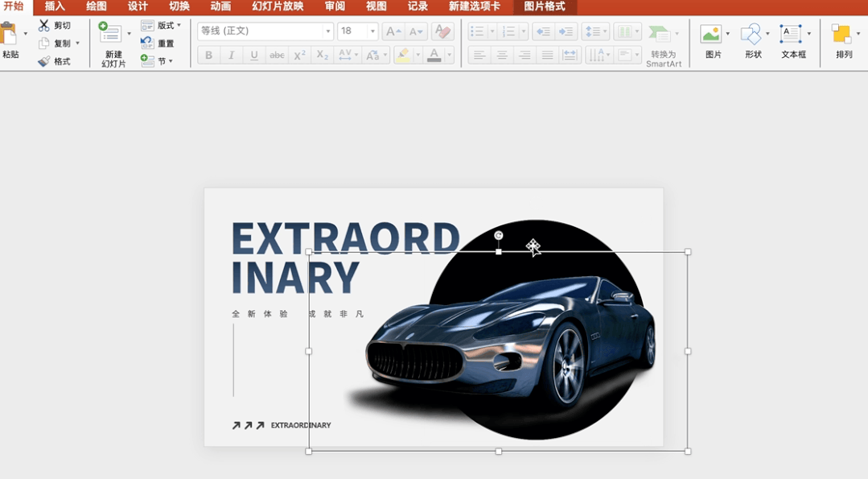The width and height of the screenshot is (868, 479).
Task: Toggle superscript formatting
Action: tap(299, 55)
